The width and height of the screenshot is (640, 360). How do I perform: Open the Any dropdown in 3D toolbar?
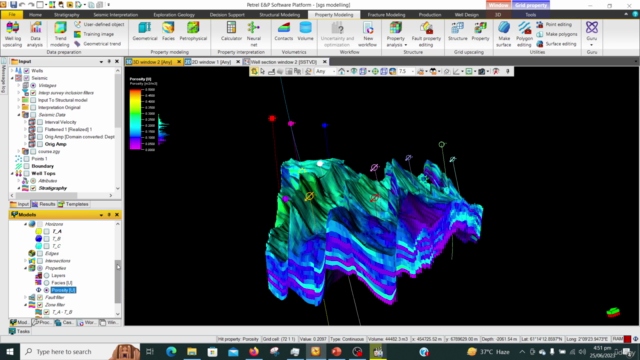point(325,71)
